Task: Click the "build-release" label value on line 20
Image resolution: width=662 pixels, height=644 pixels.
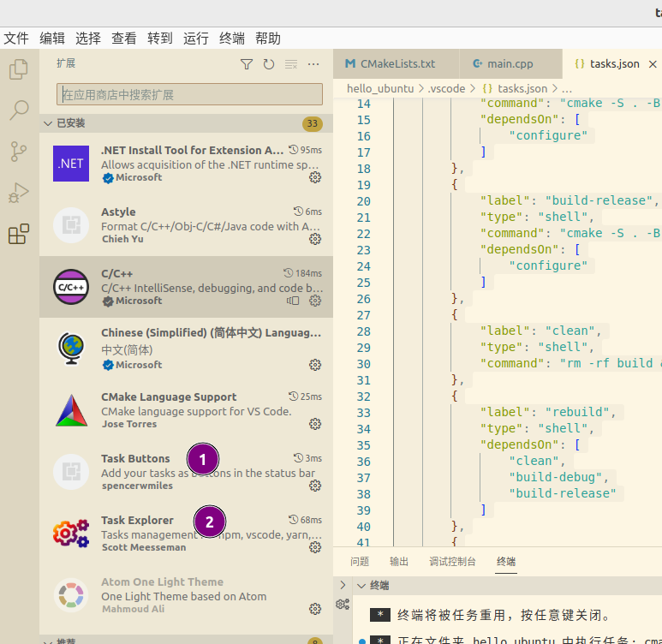Action: click(x=599, y=200)
